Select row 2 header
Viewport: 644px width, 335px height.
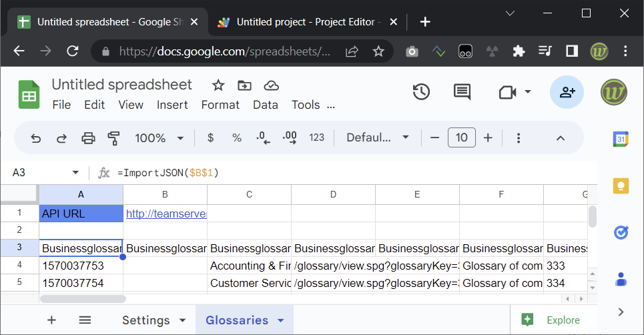[19, 230]
